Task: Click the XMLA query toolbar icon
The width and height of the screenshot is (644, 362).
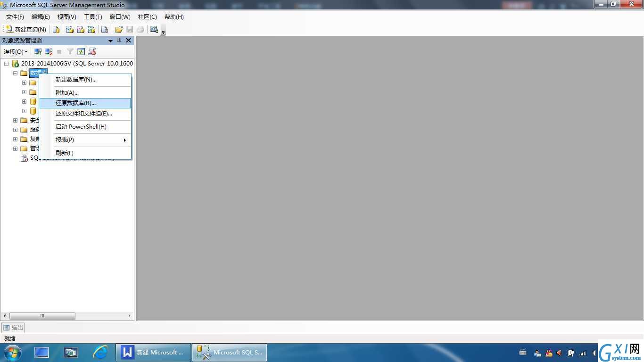Action: click(91, 29)
